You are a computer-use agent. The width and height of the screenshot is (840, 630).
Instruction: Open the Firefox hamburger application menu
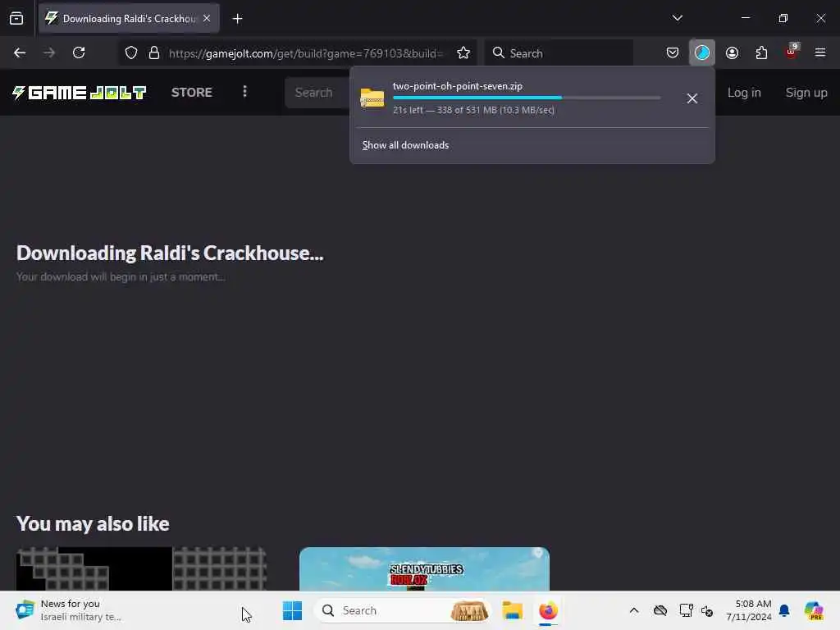coord(820,53)
